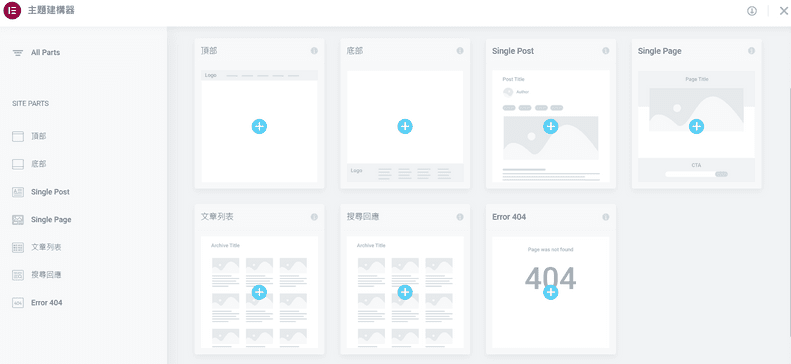This screenshot has height=364, width=791.
Task: Click the Elementor logo icon
Action: [x=12, y=11]
